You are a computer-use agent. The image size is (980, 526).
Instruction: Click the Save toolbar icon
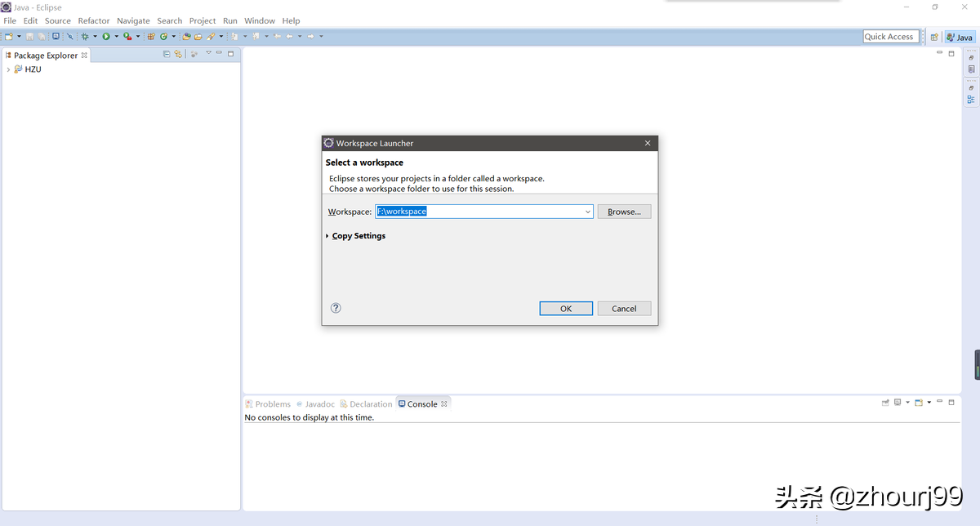(x=29, y=37)
